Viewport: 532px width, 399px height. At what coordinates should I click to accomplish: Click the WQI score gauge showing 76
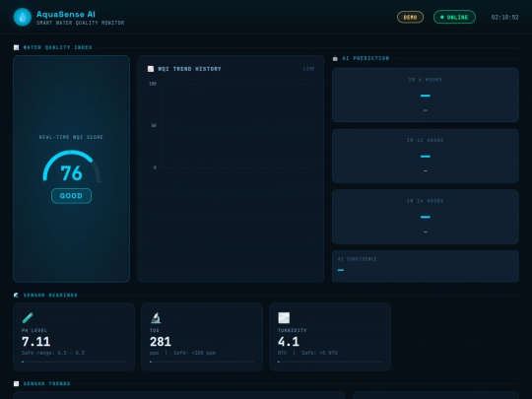click(x=71, y=166)
